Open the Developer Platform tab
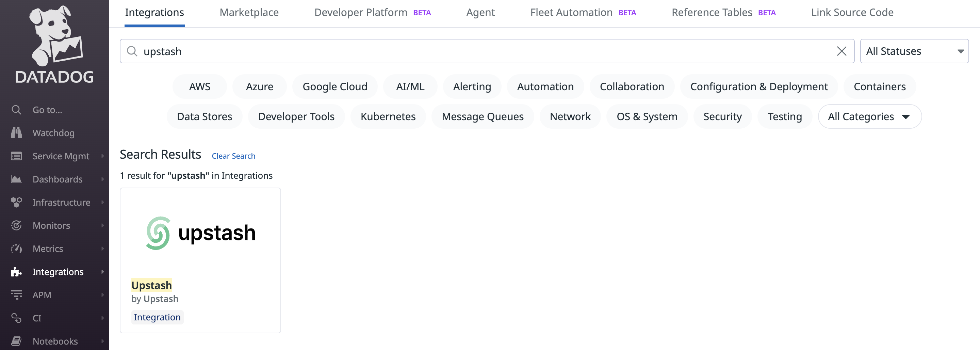The height and width of the screenshot is (350, 980). click(x=373, y=13)
